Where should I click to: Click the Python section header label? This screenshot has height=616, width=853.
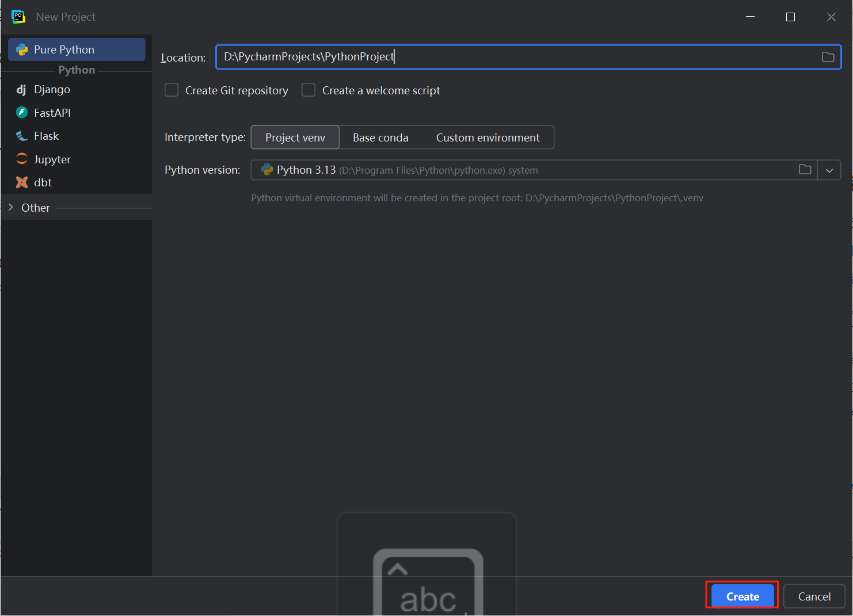[x=77, y=70]
